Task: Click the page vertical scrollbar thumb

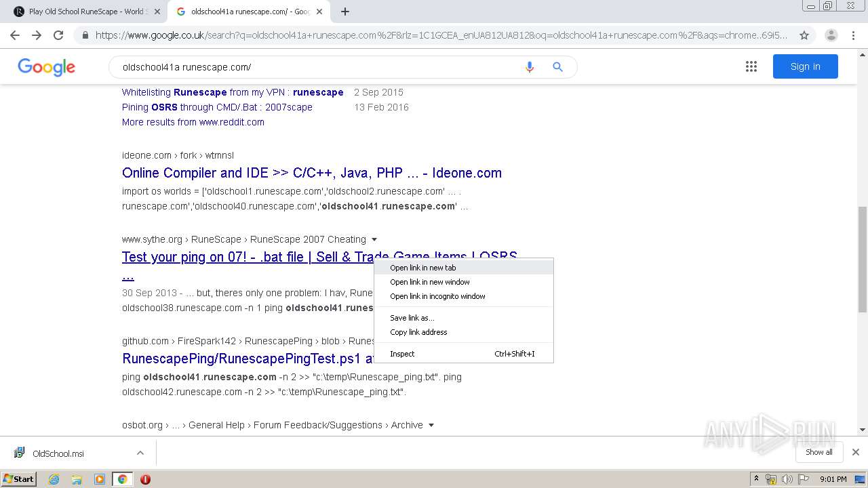Action: pyautogui.click(x=862, y=259)
